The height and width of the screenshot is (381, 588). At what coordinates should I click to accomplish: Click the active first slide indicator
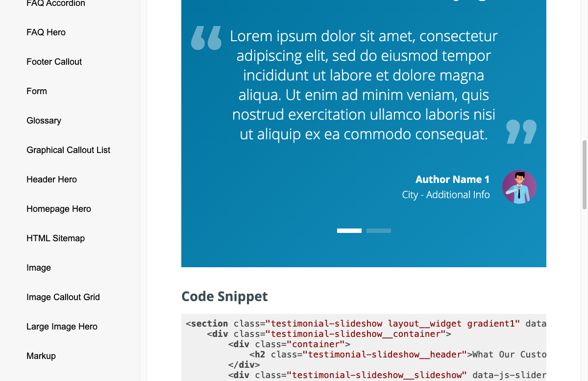(349, 230)
